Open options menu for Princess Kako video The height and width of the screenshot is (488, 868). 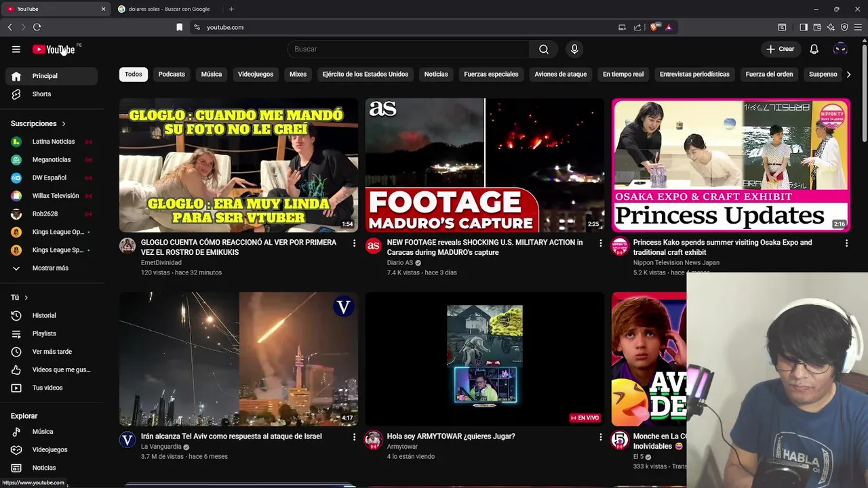pyautogui.click(x=846, y=243)
